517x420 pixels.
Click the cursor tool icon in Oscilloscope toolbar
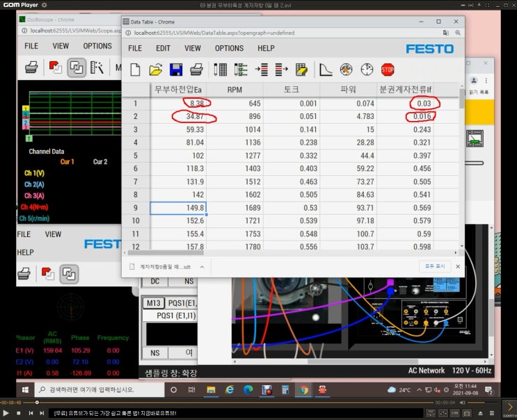(x=97, y=67)
